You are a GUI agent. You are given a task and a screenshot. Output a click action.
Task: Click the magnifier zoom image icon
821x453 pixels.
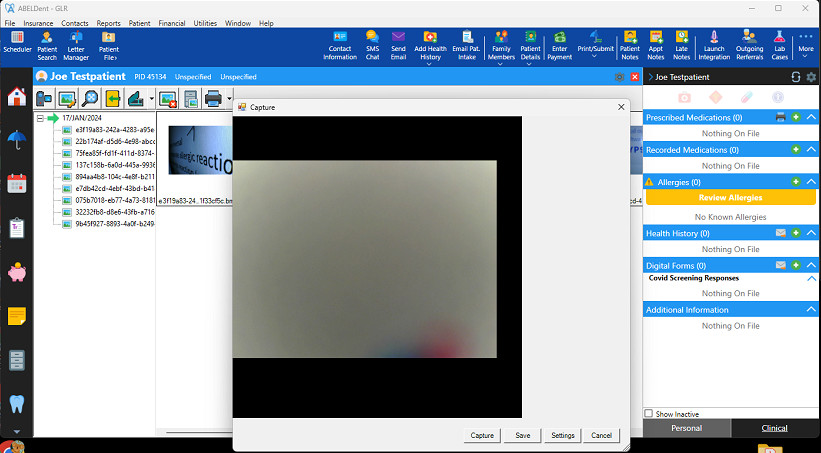[90, 98]
